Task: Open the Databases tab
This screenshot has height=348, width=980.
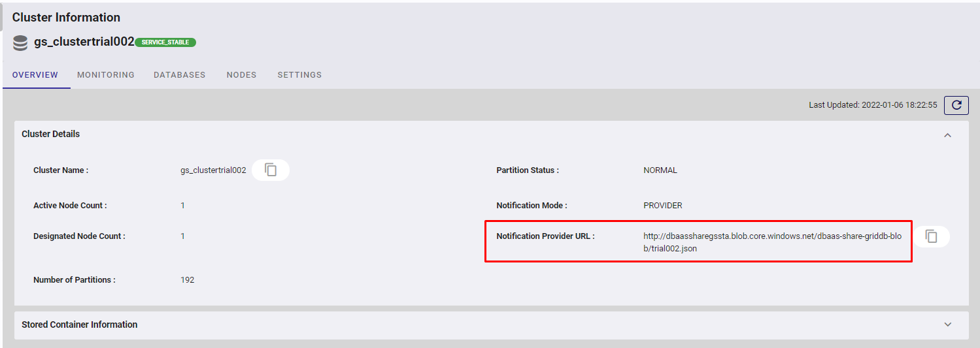Action: coord(179,75)
